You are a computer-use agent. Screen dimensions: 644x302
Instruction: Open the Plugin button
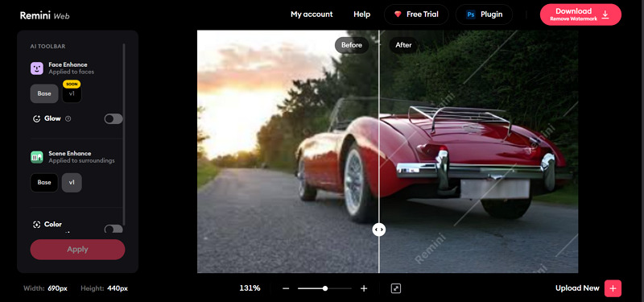484,14
